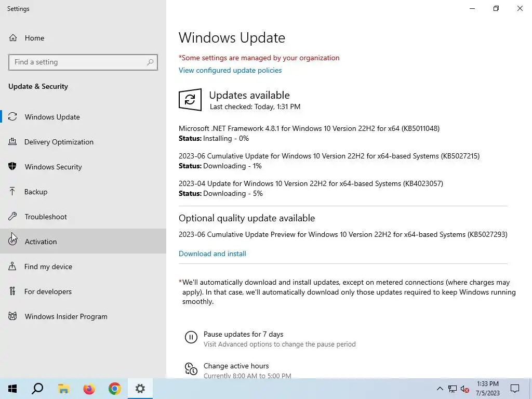Open Windows Security page
532x399 pixels.
point(83,167)
